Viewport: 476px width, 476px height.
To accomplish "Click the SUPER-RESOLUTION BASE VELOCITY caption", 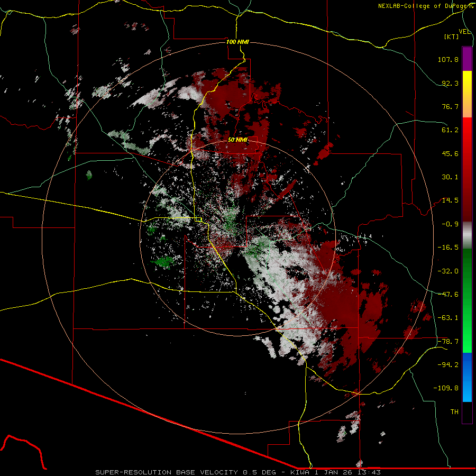I will point(237,472).
